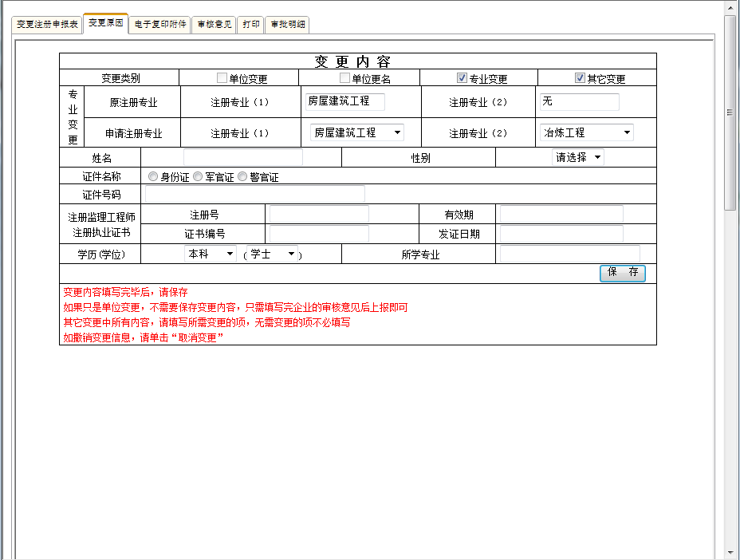Screen dimensions: 740x560
Task: Select the 警官证 option
Action: pos(242,176)
